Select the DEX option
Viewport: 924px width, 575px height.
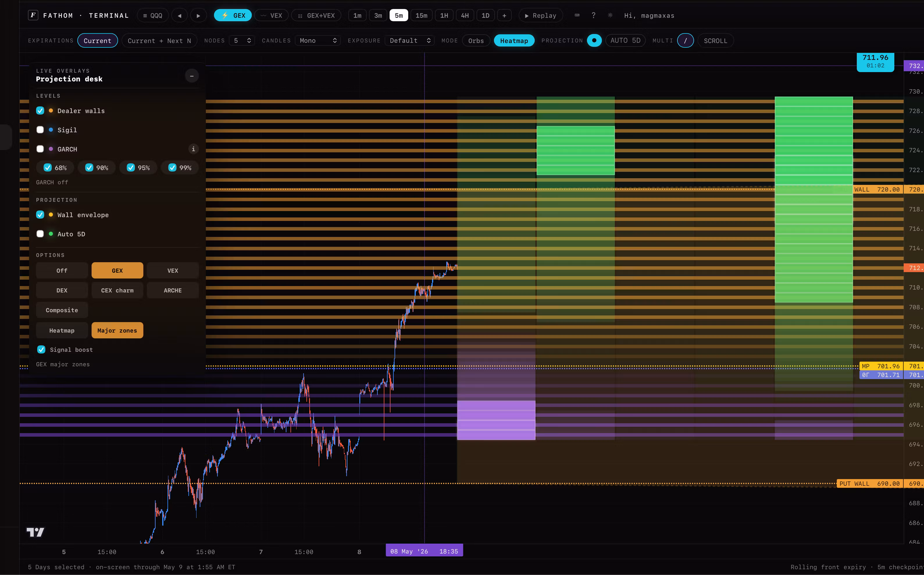click(x=62, y=290)
